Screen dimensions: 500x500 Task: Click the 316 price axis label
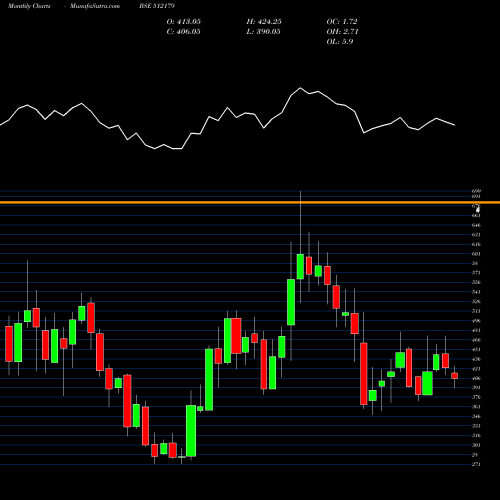click(476, 435)
